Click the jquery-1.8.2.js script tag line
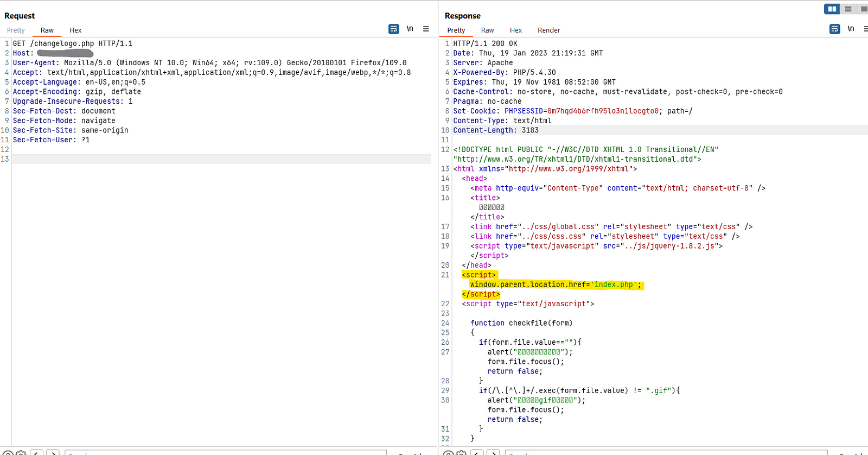Screen dimensions: 868x455 click(x=596, y=246)
